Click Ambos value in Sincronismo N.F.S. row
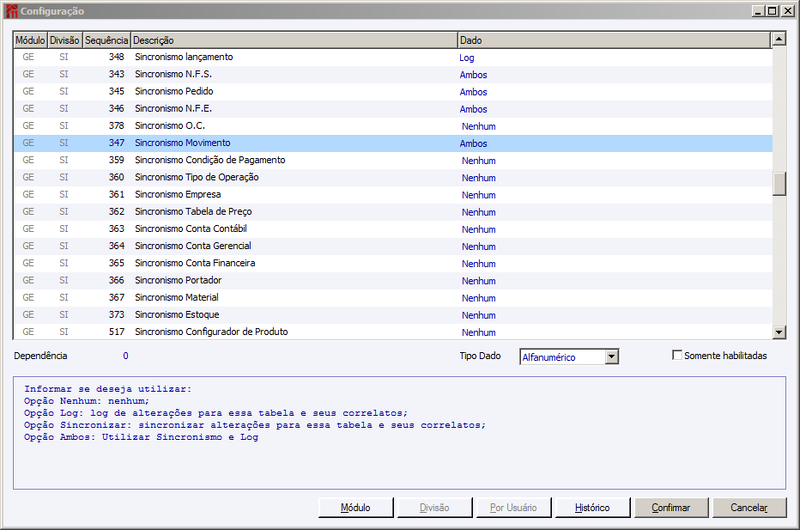 (x=473, y=75)
